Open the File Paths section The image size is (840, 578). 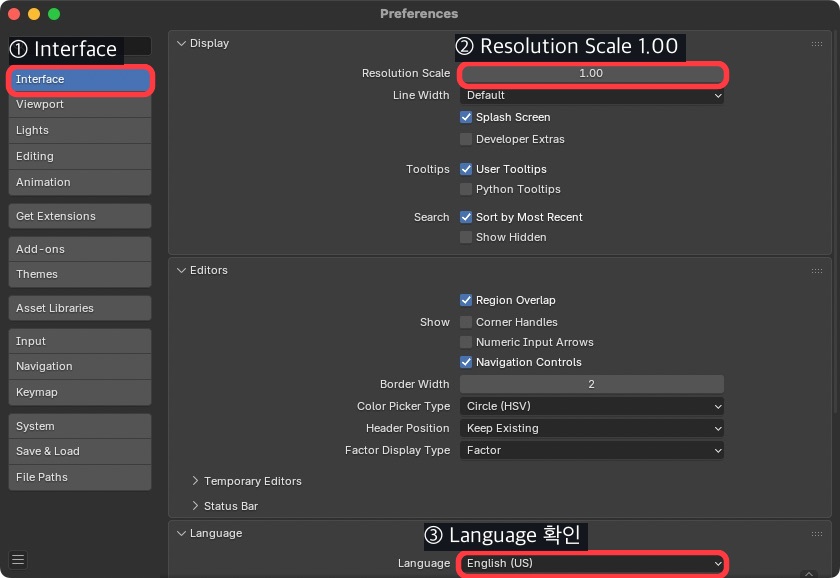(80, 477)
